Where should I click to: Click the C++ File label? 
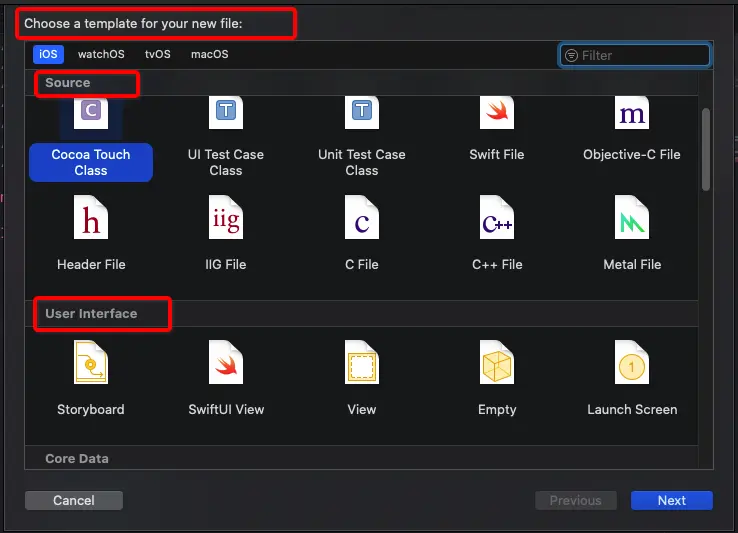click(497, 265)
